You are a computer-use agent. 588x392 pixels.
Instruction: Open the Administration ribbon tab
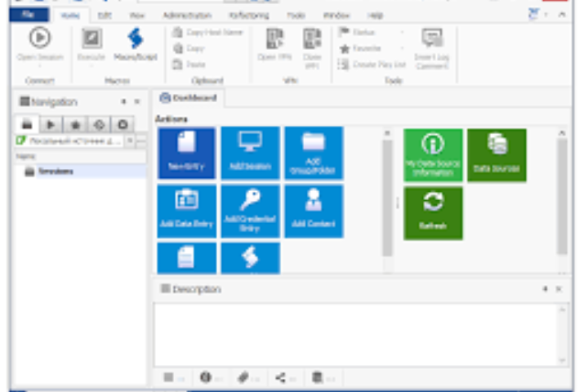coord(187,16)
